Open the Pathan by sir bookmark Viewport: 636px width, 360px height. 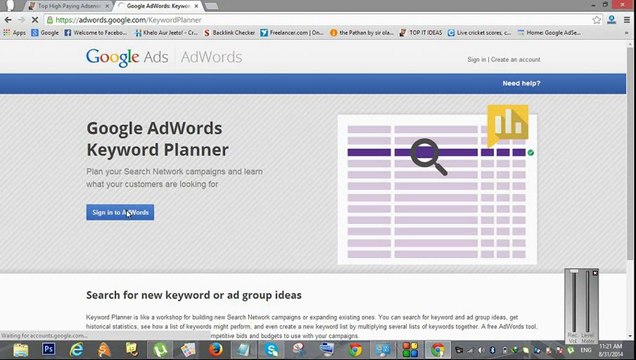pyautogui.click(x=362, y=33)
